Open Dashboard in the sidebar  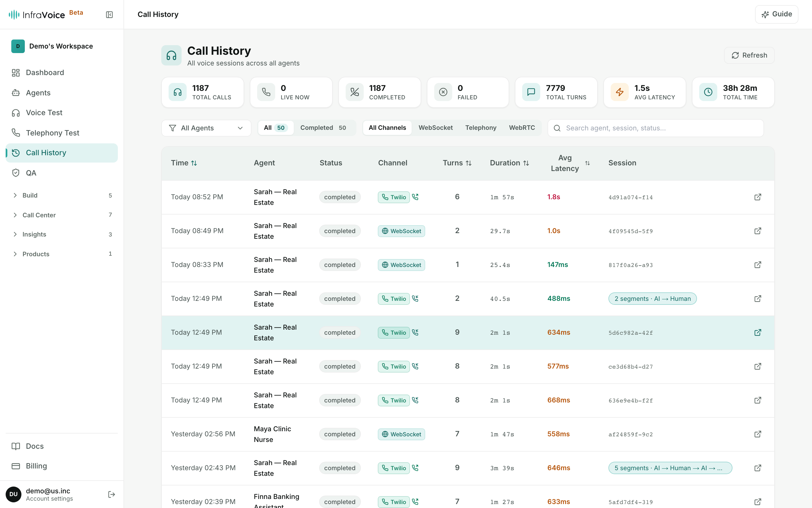pos(62,73)
